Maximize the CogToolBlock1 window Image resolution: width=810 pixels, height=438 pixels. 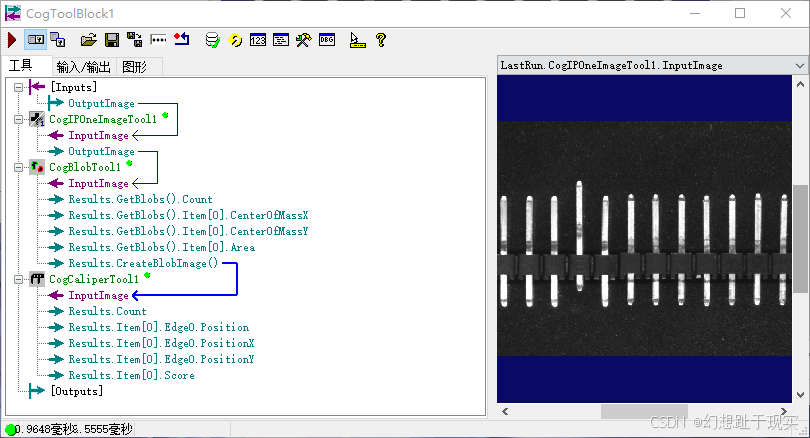[x=740, y=13]
